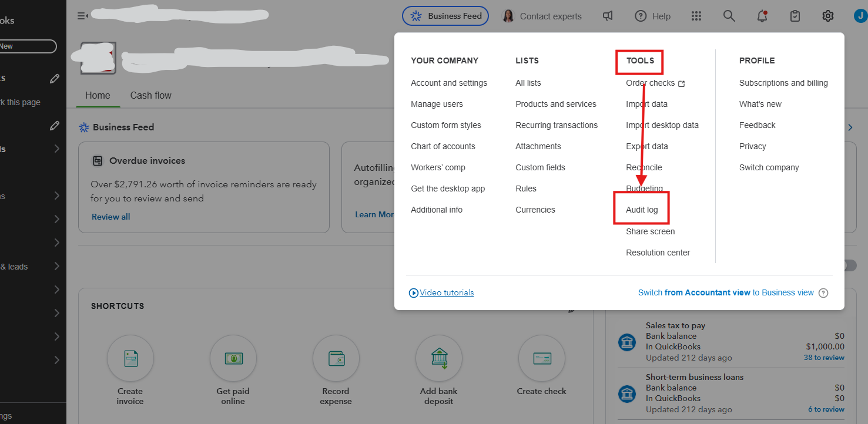Open Audit log
868x424 pixels.
[x=642, y=210]
